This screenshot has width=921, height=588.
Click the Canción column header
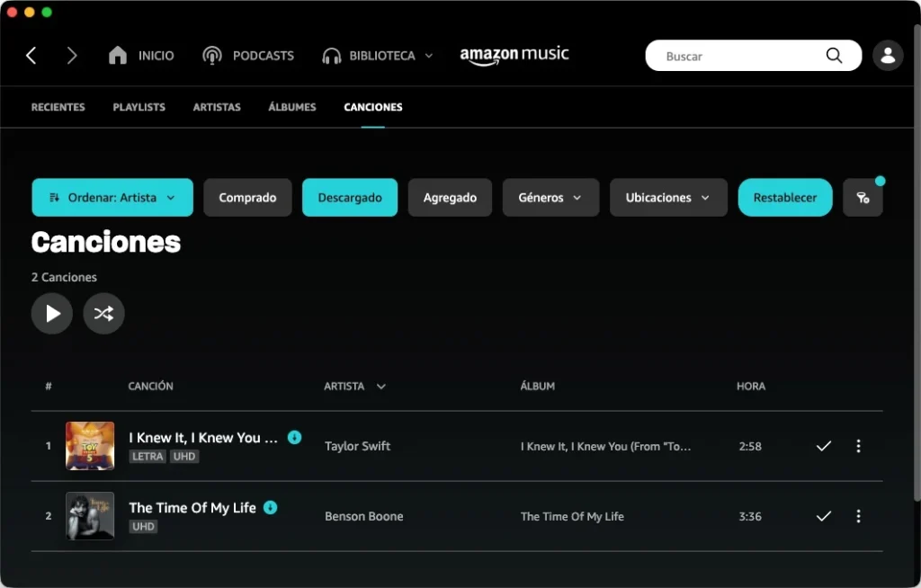pos(151,386)
